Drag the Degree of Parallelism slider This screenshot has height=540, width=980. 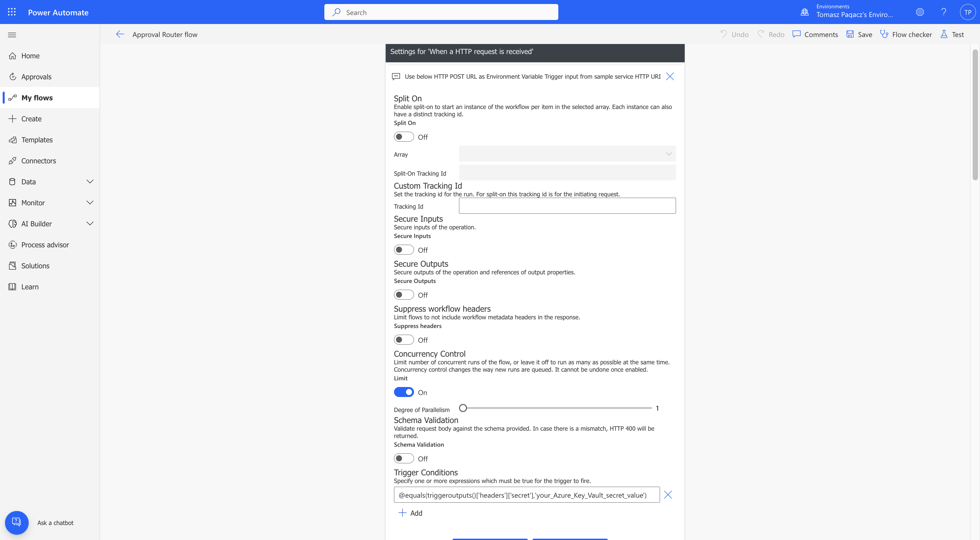[x=463, y=408]
